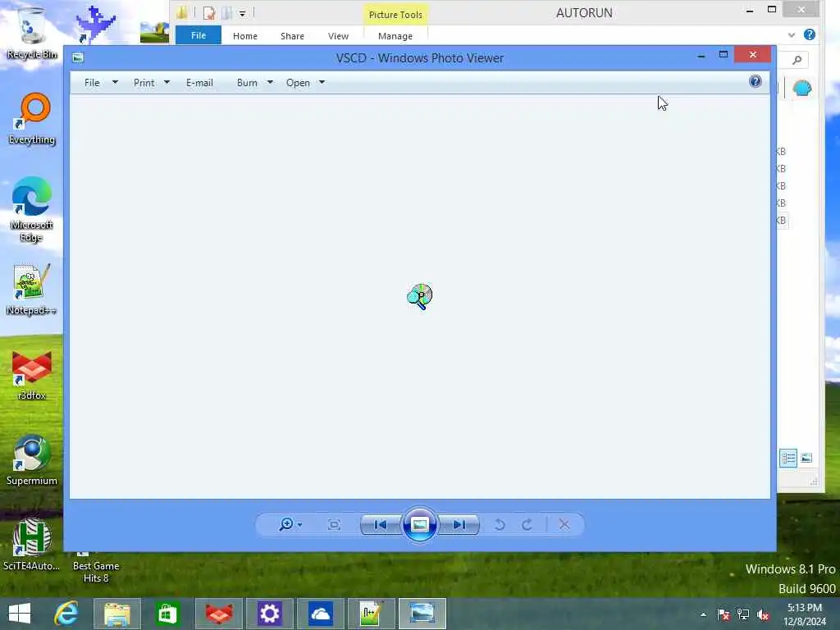
Task: Open PC Settings gear in the taskbar
Action: tap(269, 614)
